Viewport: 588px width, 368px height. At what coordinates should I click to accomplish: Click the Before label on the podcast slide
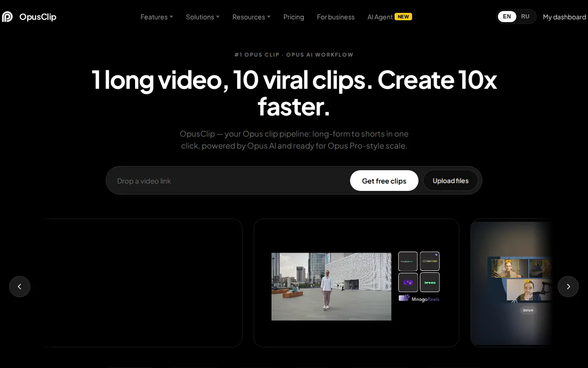coord(528,310)
